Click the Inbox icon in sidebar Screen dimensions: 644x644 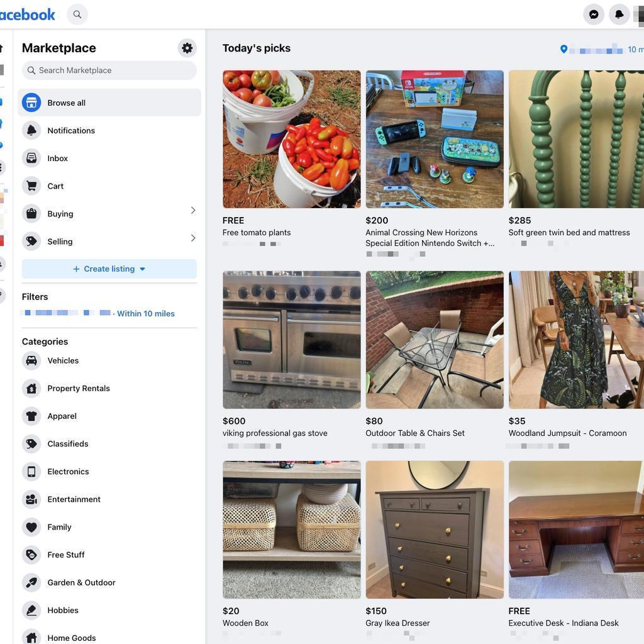pyautogui.click(x=31, y=158)
